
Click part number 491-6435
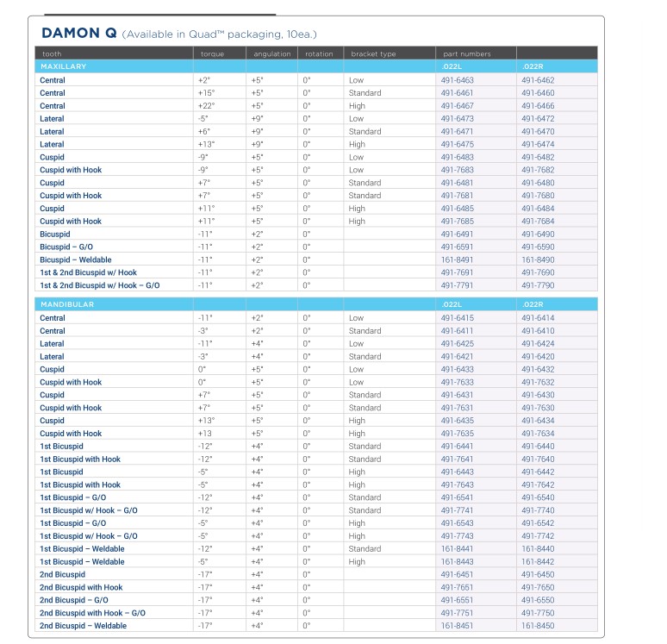click(458, 421)
